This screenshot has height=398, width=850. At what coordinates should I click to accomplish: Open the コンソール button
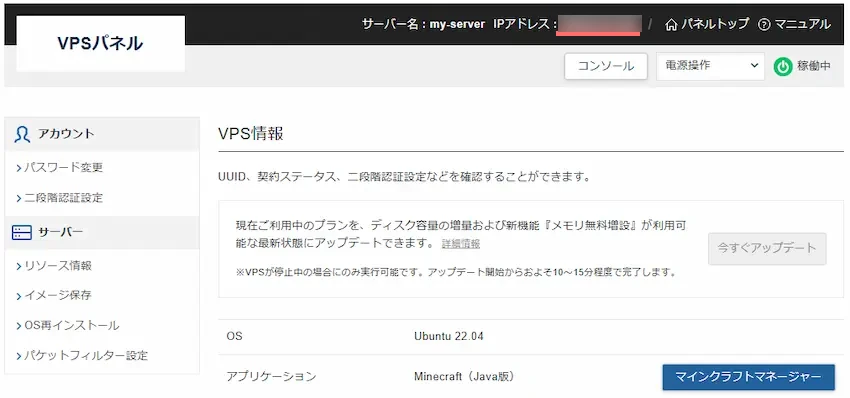click(x=606, y=66)
